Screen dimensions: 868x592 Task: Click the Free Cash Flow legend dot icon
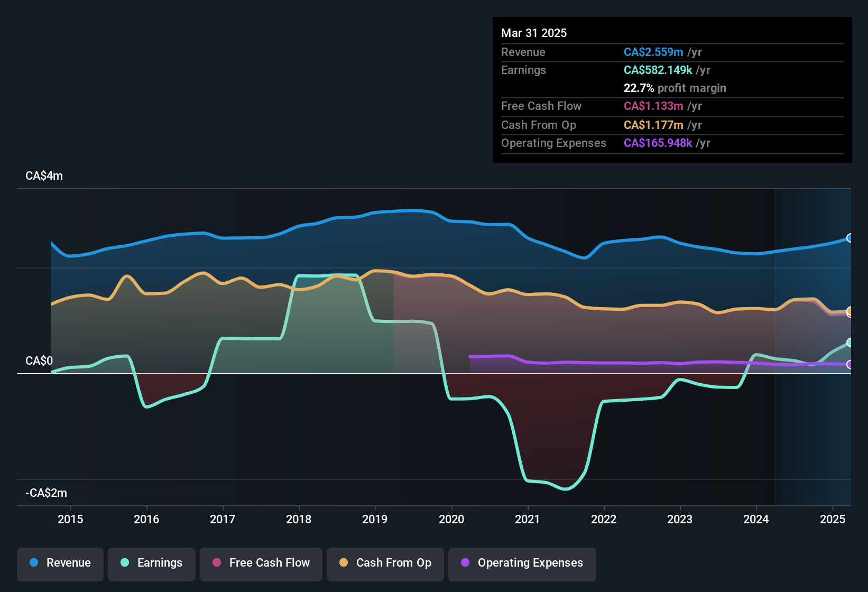216,563
